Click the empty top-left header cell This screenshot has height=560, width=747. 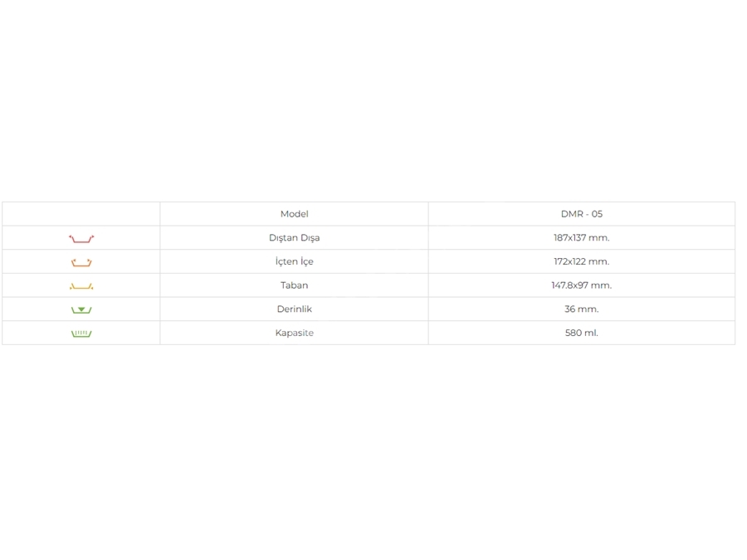(81, 214)
